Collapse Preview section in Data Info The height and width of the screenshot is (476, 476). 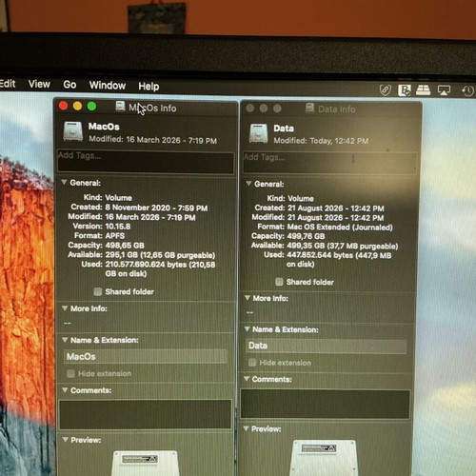(246, 428)
